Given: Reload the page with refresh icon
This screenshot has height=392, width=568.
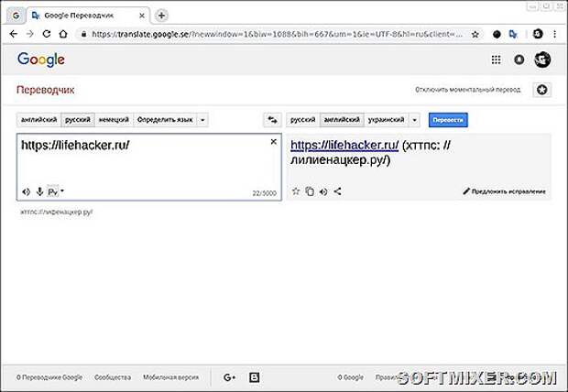Looking at the screenshot, I should [x=47, y=34].
